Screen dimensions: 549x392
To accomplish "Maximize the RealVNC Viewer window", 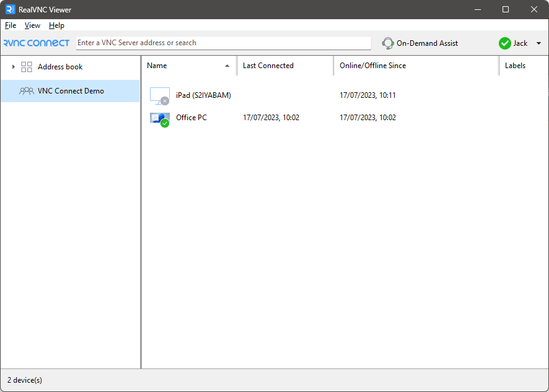I will point(506,9).
